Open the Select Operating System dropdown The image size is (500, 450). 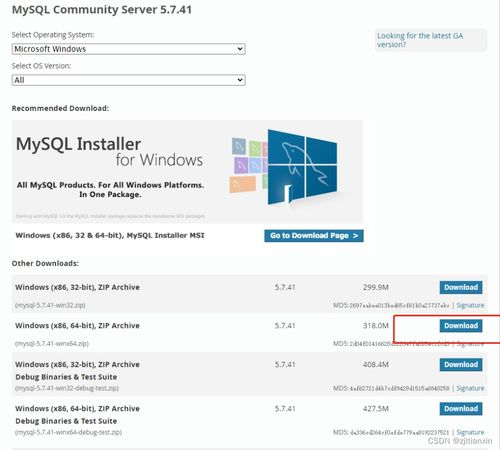(x=129, y=49)
